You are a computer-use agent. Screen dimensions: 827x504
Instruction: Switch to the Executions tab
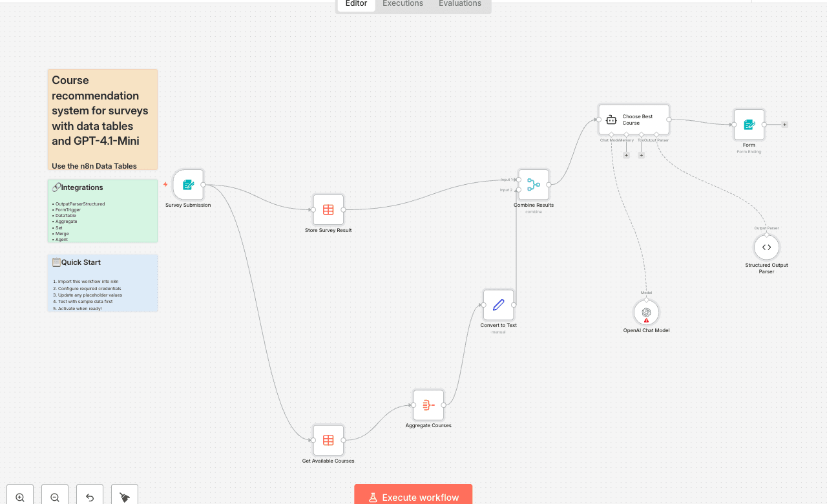(x=403, y=4)
